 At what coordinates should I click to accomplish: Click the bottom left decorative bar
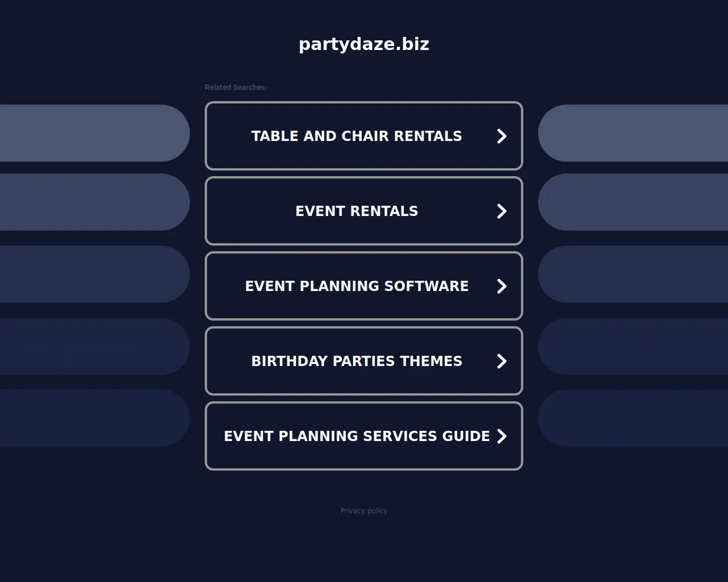(x=91, y=418)
